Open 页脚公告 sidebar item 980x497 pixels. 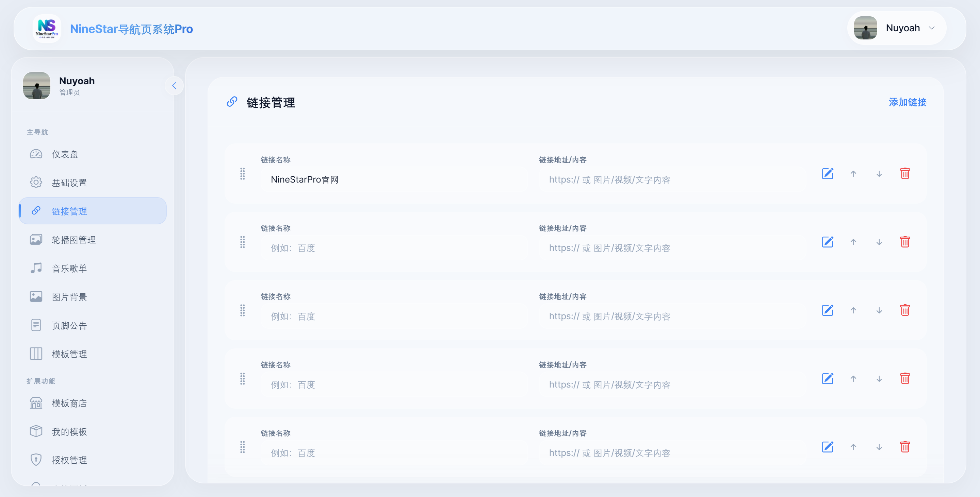click(x=93, y=325)
